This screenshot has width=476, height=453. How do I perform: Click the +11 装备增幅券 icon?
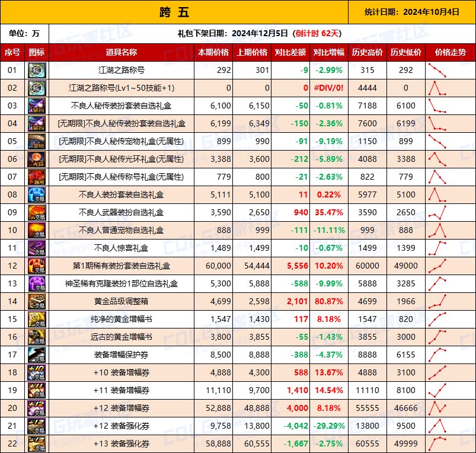37,390
